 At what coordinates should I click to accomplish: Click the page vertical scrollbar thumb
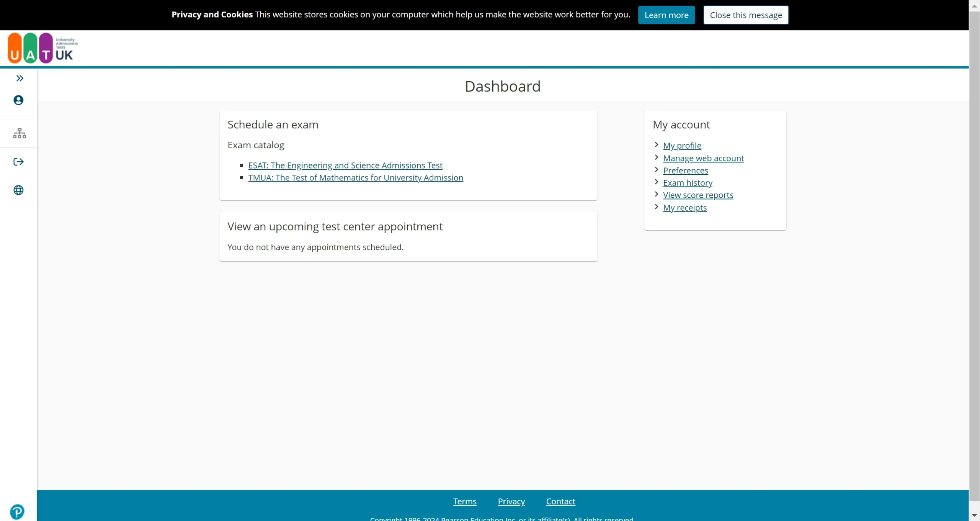click(974, 257)
